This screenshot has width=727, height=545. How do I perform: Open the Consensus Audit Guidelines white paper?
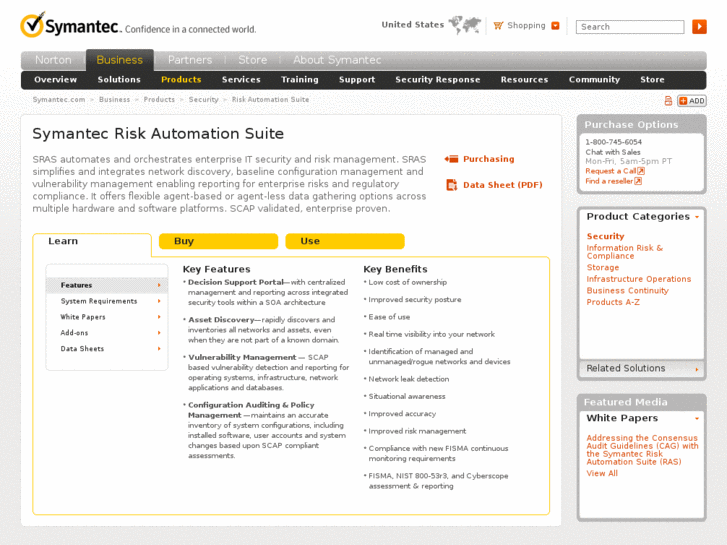click(642, 450)
